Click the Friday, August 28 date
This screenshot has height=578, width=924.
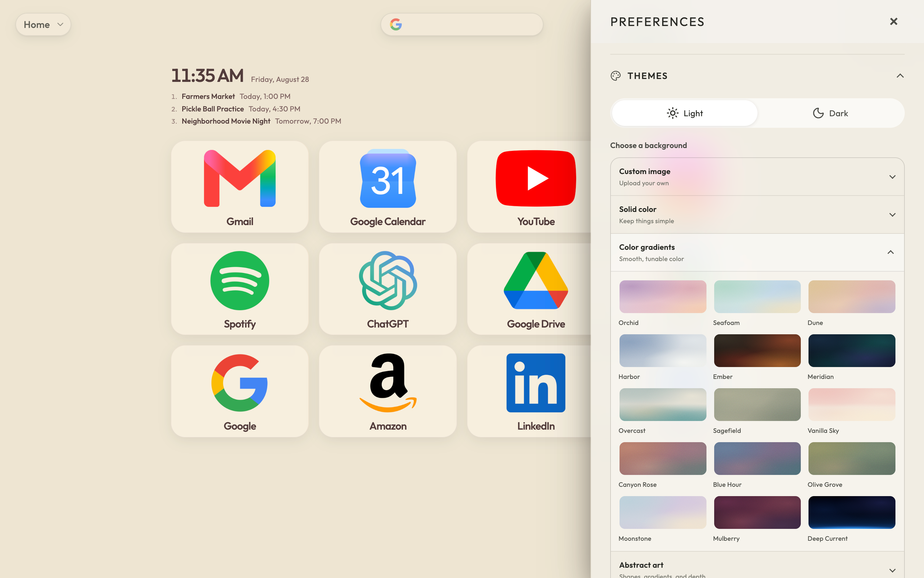pos(280,80)
